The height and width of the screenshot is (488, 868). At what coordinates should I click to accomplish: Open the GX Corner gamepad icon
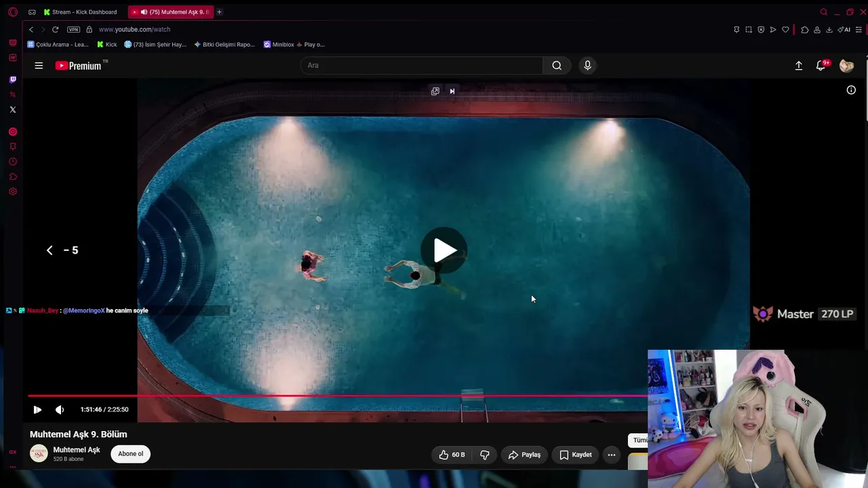pyautogui.click(x=32, y=12)
